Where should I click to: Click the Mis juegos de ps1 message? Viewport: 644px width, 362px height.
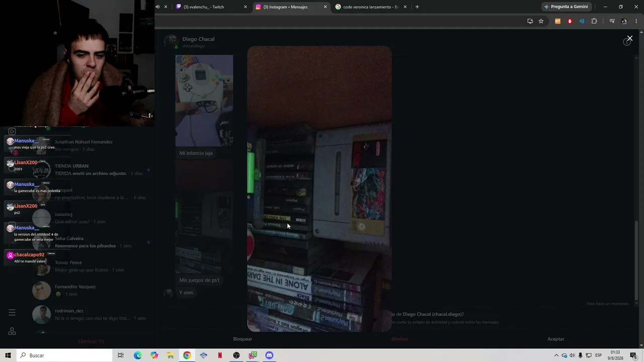[199, 280]
